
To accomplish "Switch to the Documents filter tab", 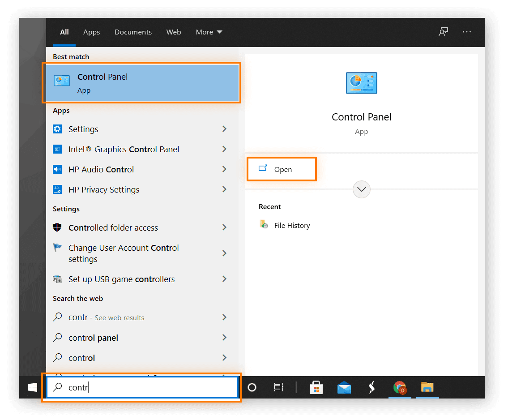I will 133,32.
